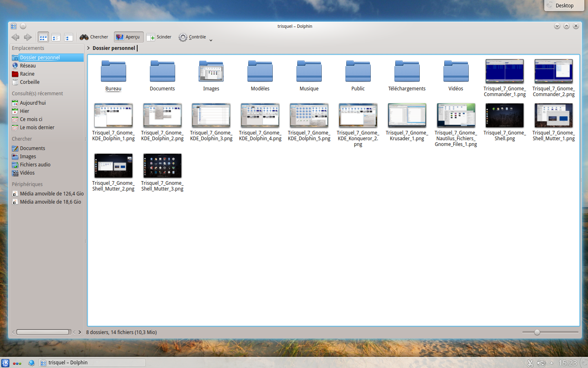588x368 pixels.
Task: Go forward with the right arrow button
Action: tap(28, 37)
